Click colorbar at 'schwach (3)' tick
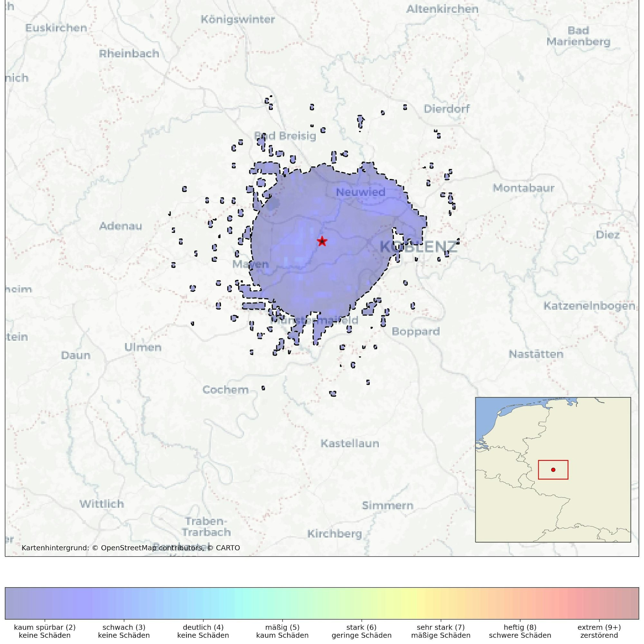 pyautogui.click(x=124, y=603)
